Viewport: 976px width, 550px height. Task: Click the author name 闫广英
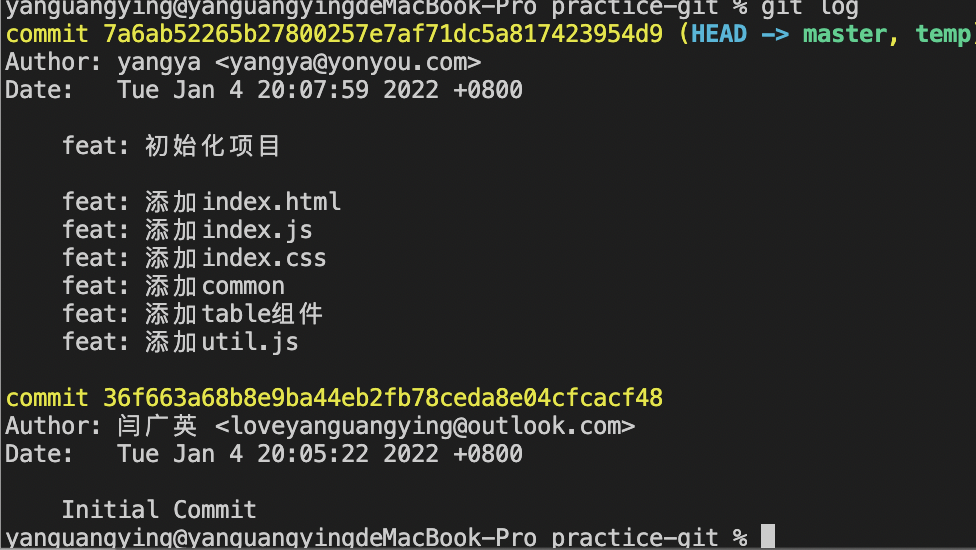157,426
